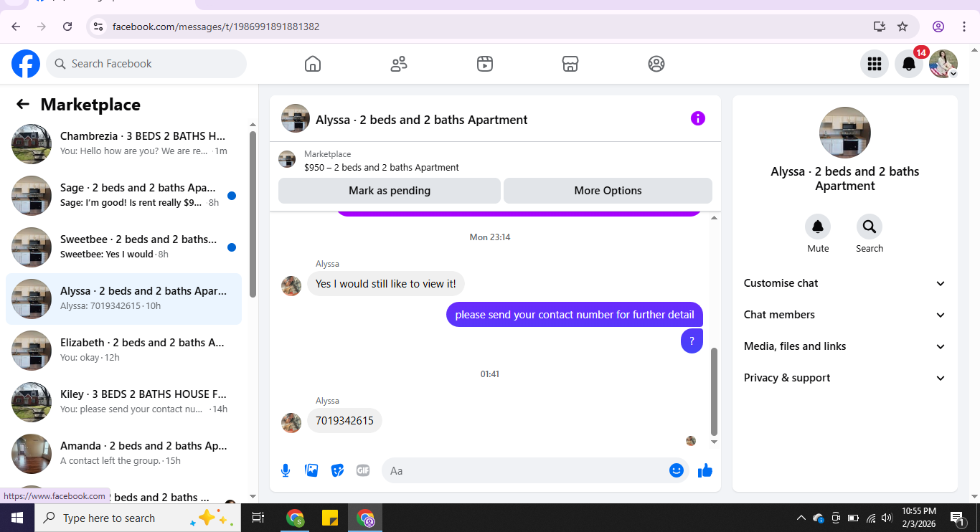Open the Sweetbee conversation
The height and width of the screenshot is (532, 980).
(123, 247)
